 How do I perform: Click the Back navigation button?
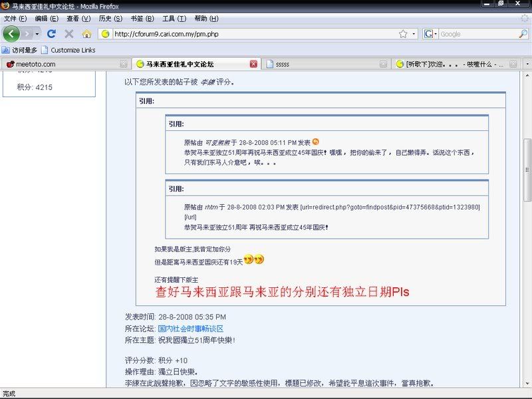tap(11, 33)
